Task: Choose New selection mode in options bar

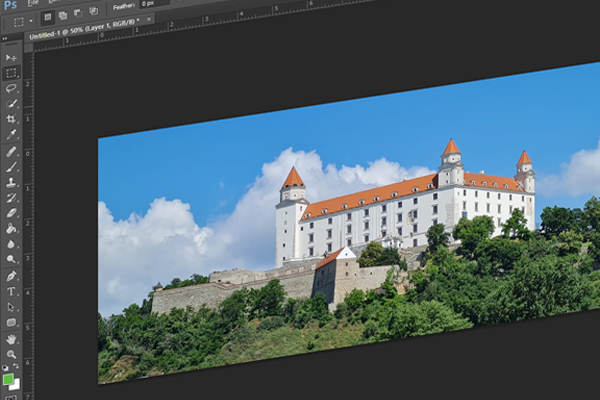Action: coord(47,17)
